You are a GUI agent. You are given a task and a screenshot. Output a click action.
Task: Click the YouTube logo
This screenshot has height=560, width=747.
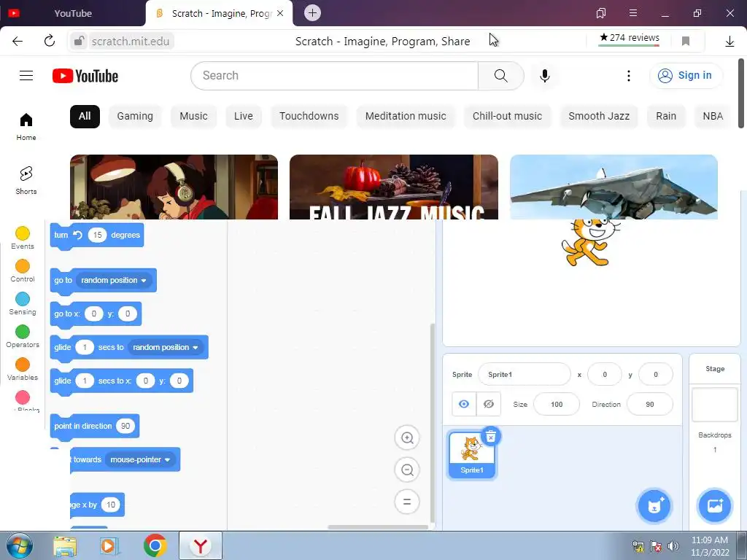pyautogui.click(x=85, y=76)
